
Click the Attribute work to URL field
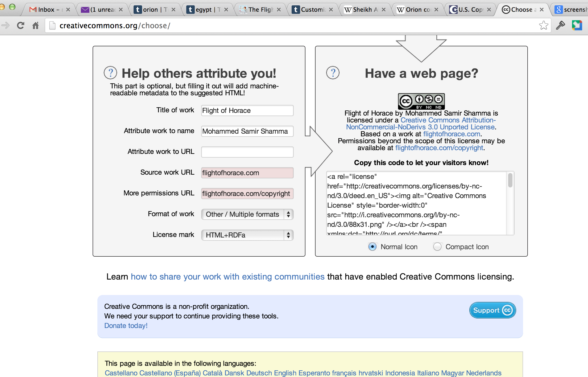click(x=247, y=152)
